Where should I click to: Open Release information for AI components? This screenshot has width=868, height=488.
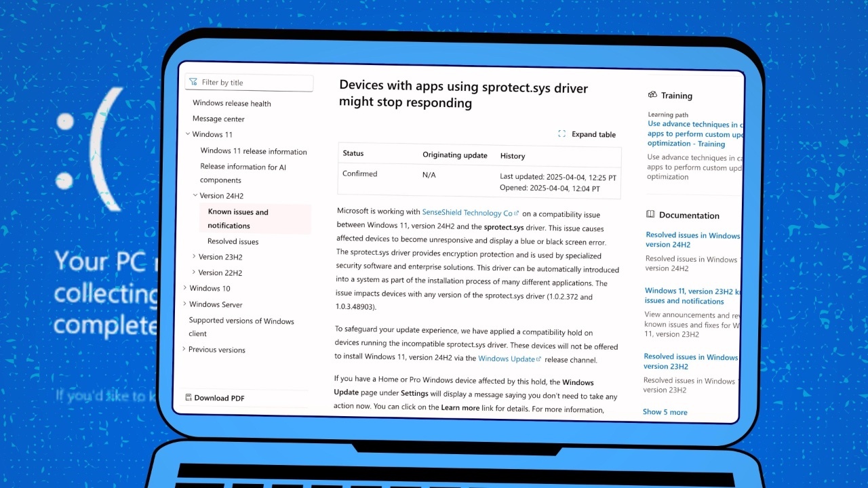(243, 174)
